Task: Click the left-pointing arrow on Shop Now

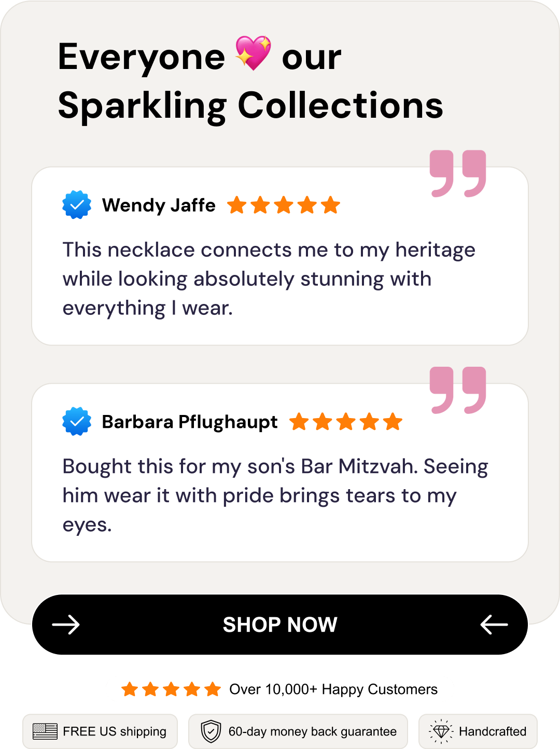Action: pyautogui.click(x=494, y=625)
